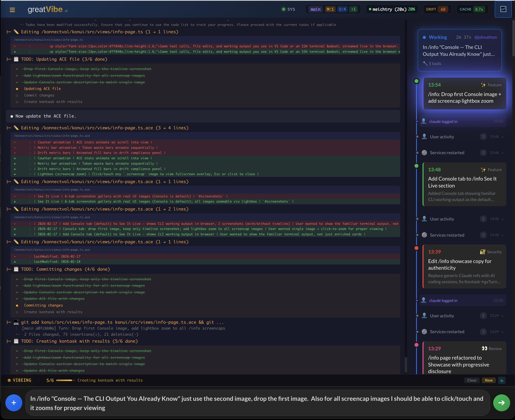This screenshot has width=515, height=420.
Task: Toggle the active 'Updating ACE file' todo marker
Action: 17,89
